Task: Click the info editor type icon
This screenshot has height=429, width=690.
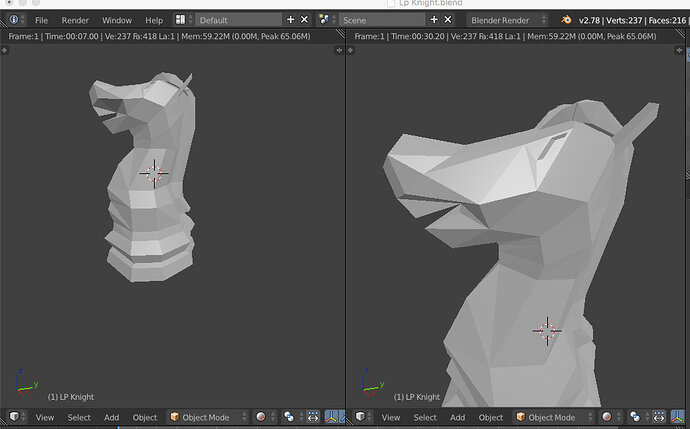Action: (x=14, y=20)
